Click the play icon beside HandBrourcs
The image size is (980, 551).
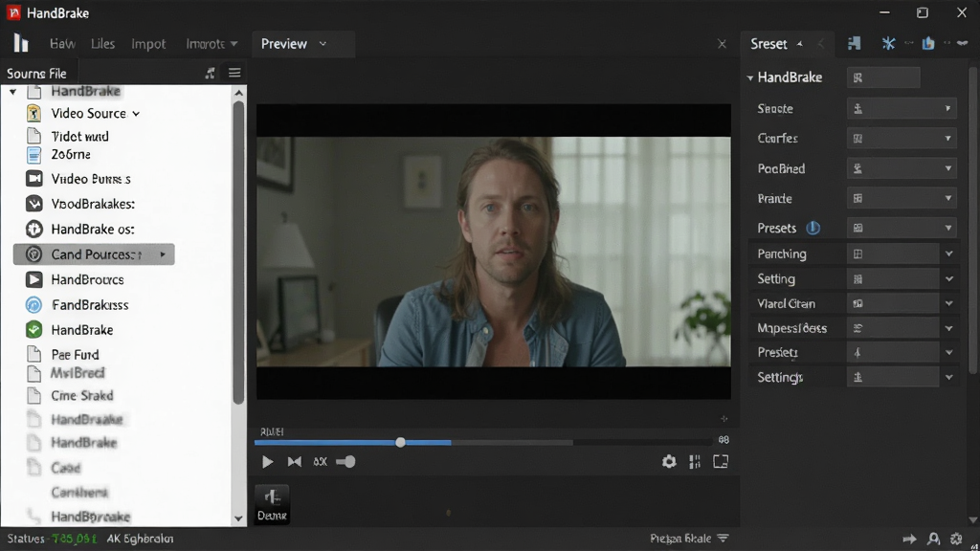click(x=33, y=279)
